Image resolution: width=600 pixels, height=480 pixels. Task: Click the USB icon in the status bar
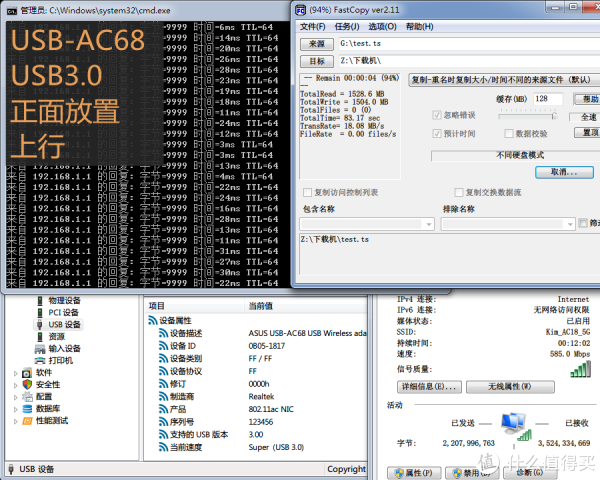point(11,469)
